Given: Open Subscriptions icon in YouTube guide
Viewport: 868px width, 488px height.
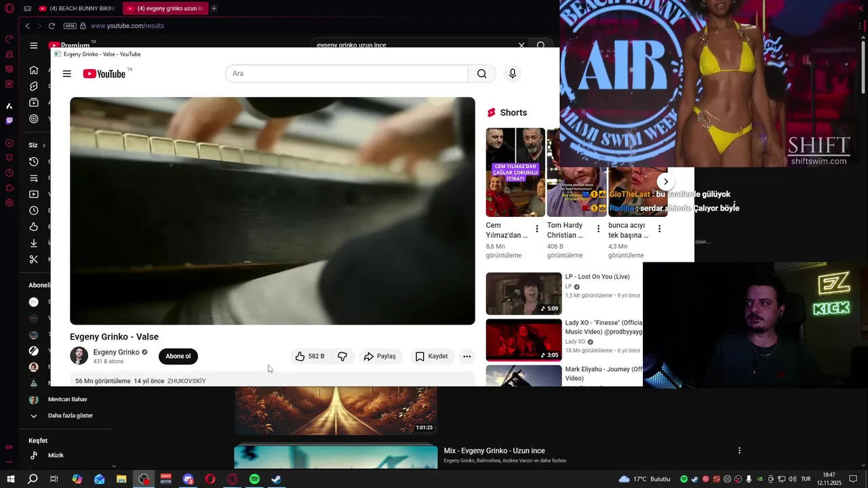Looking at the screenshot, I should click(34, 102).
